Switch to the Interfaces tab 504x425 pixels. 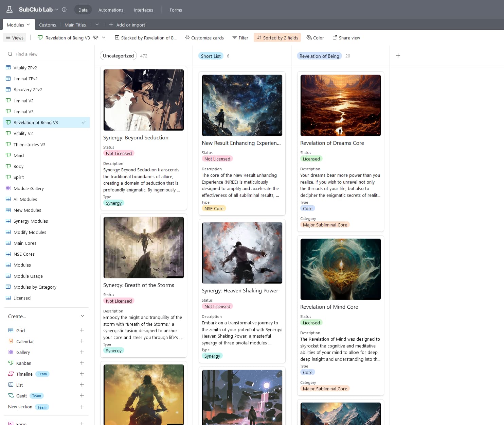[x=144, y=10]
